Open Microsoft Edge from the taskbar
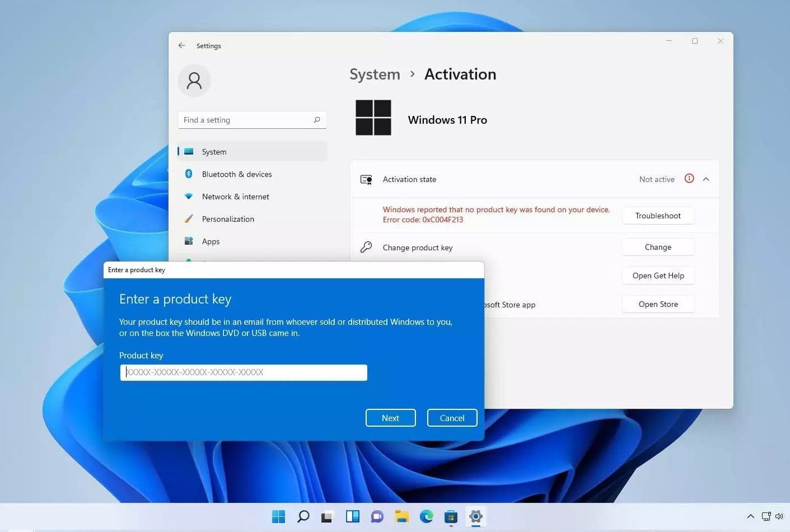This screenshot has height=532, width=790. pyautogui.click(x=427, y=516)
